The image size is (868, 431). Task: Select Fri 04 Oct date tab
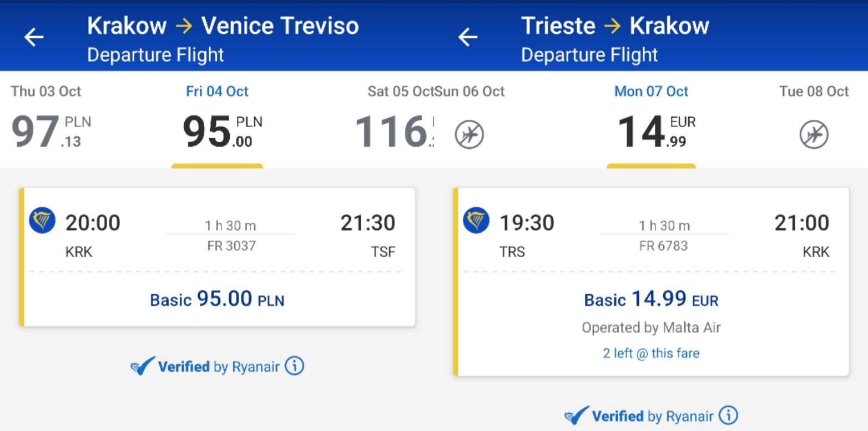(217, 119)
